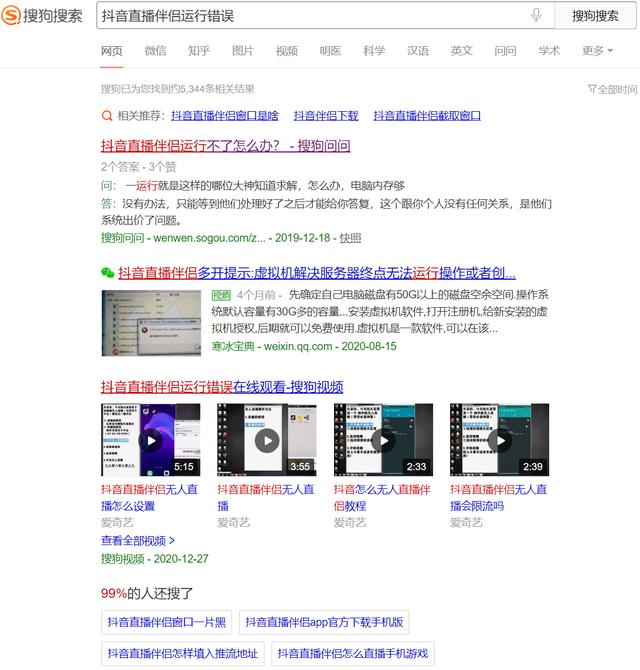Click suggestion 抖音直播伴侣怎么直播手机游戏
The width and height of the screenshot is (640, 670).
pos(353,654)
